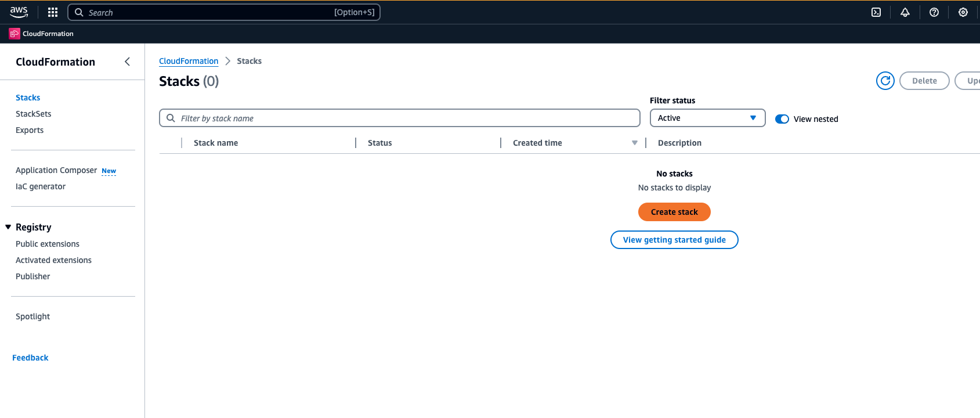The image size is (980, 418).
Task: Click the CloudFormation sidebar title
Action: click(x=55, y=62)
